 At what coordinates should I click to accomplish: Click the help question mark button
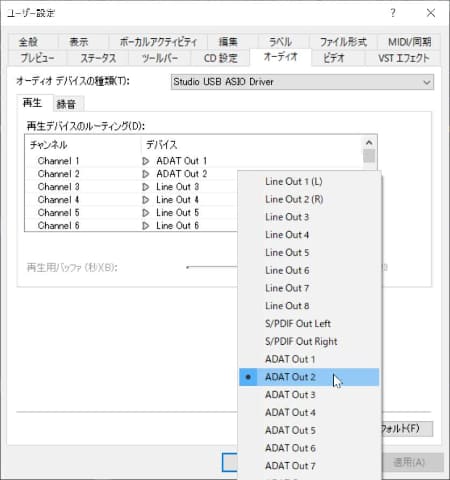[x=393, y=13]
